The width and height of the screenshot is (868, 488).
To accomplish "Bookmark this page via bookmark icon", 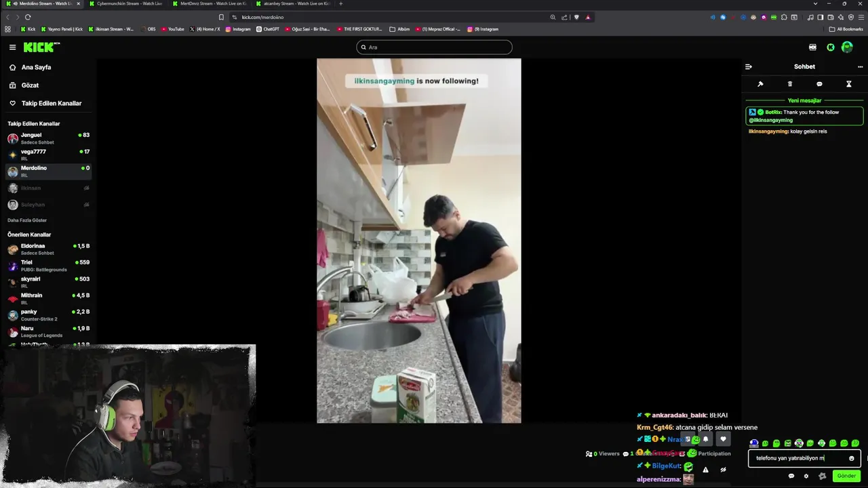I will tap(221, 17).
